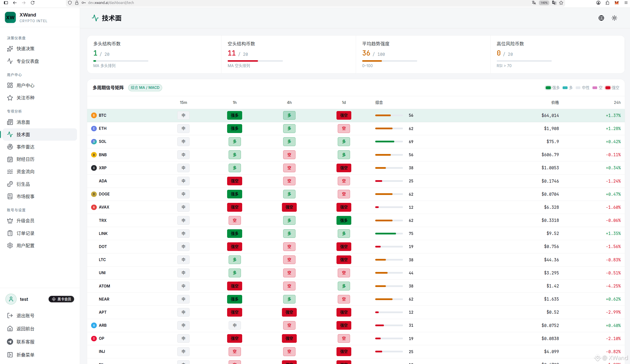The image size is (630, 364).
Task: Click 返回前台 link
Action: click(x=40, y=328)
